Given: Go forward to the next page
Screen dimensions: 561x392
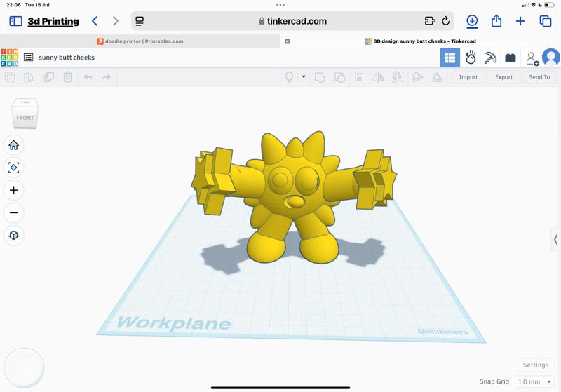Looking at the screenshot, I should (x=115, y=21).
